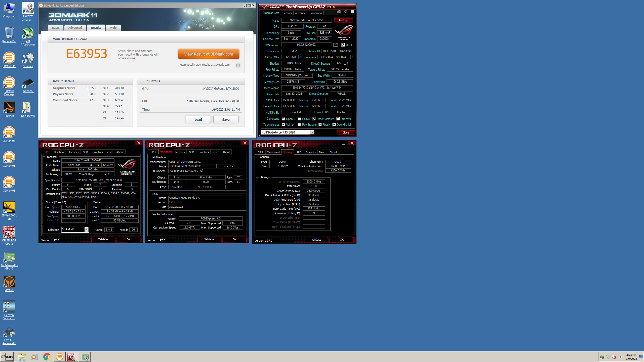Click GPU-Z refresh icon
Screen dimensions: 644x362
click(x=346, y=12)
